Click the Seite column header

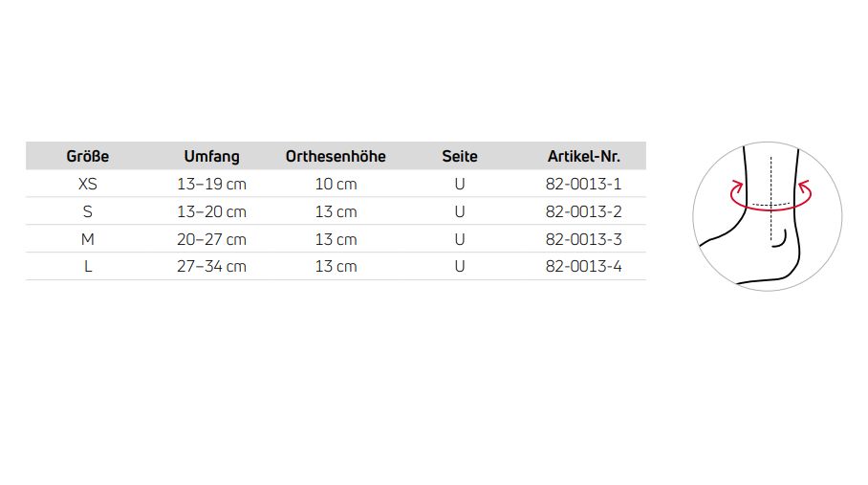(x=460, y=156)
